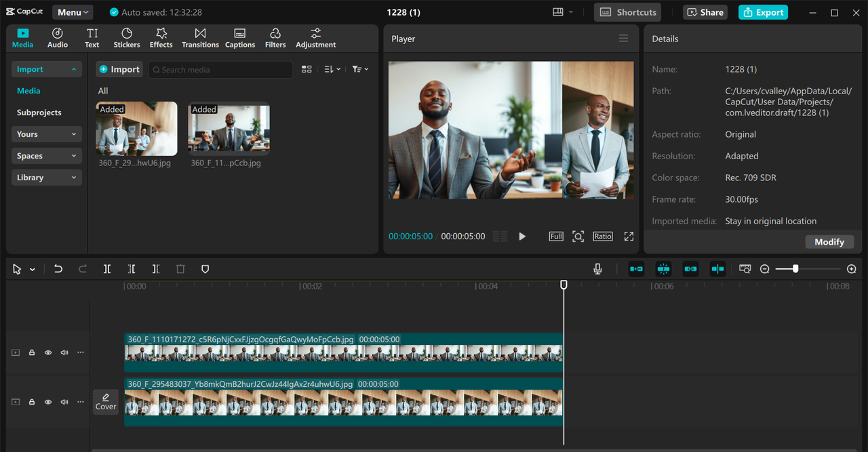
Task: Click the redo arrow icon
Action: (x=83, y=268)
